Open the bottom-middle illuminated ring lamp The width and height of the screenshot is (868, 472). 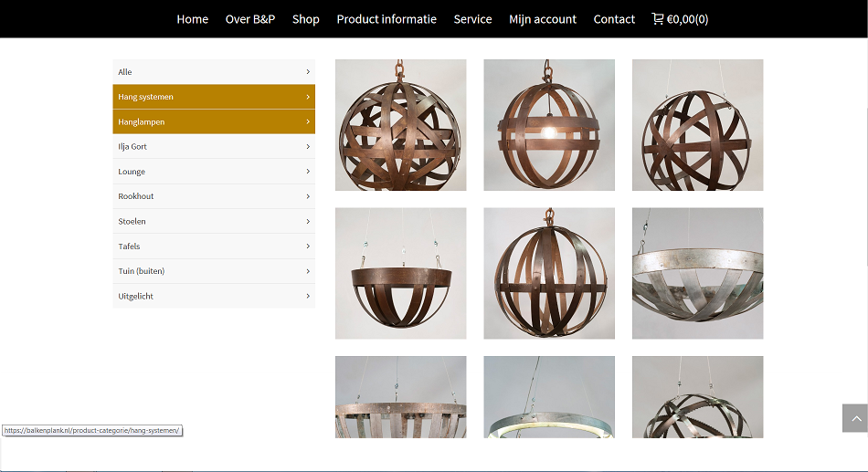(549, 397)
